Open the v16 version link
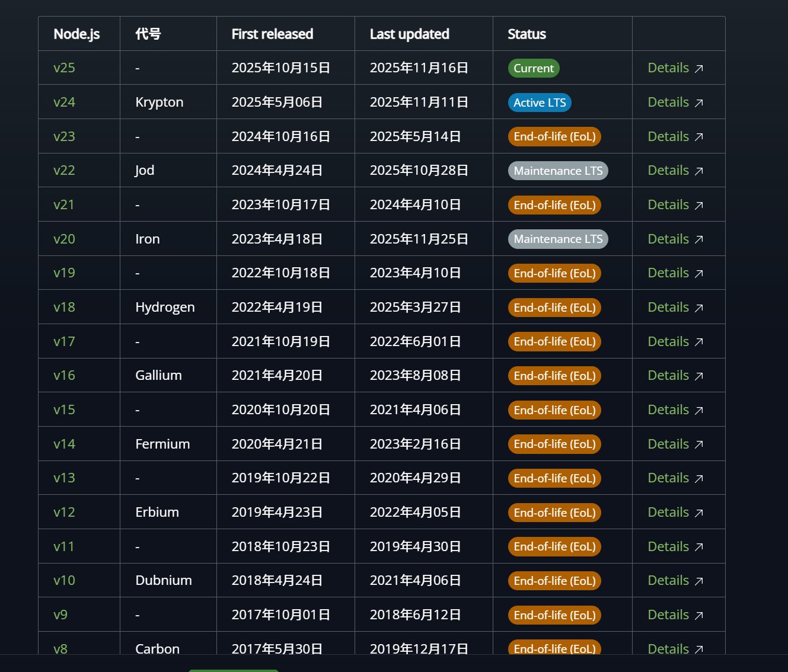This screenshot has height=672, width=788. [x=64, y=375]
